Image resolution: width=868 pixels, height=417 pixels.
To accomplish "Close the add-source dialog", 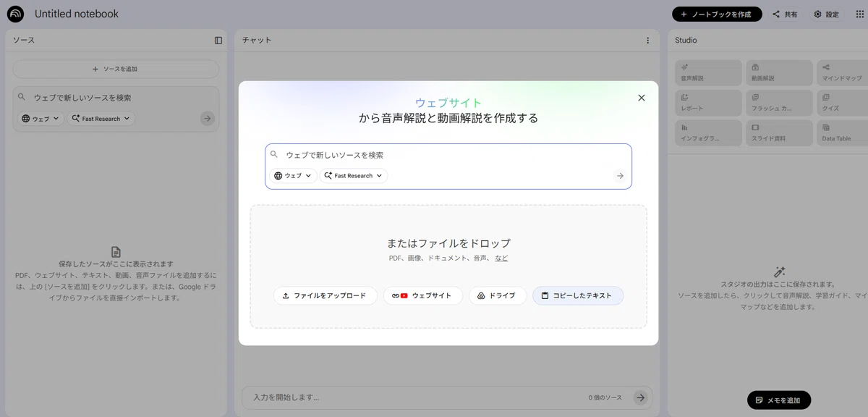I will 641,98.
